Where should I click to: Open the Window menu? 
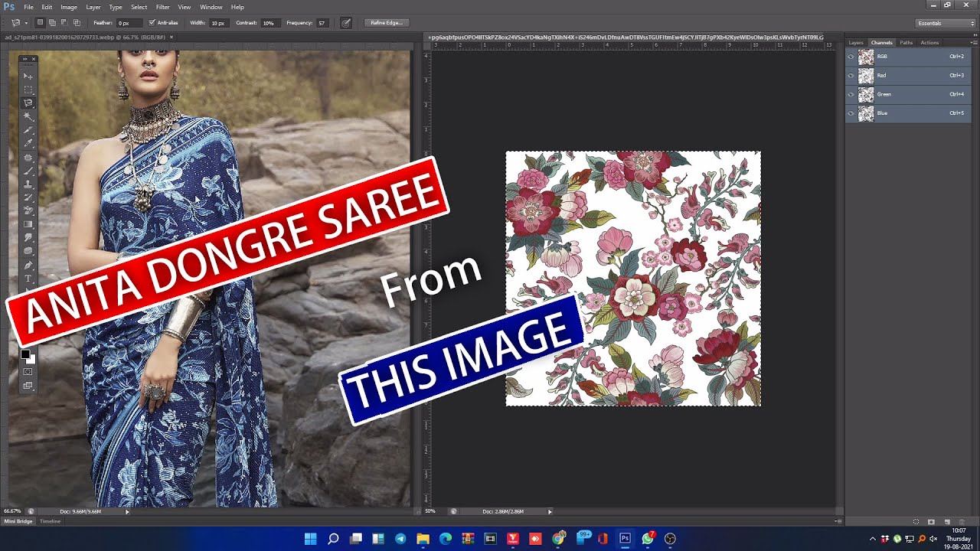pyautogui.click(x=211, y=7)
